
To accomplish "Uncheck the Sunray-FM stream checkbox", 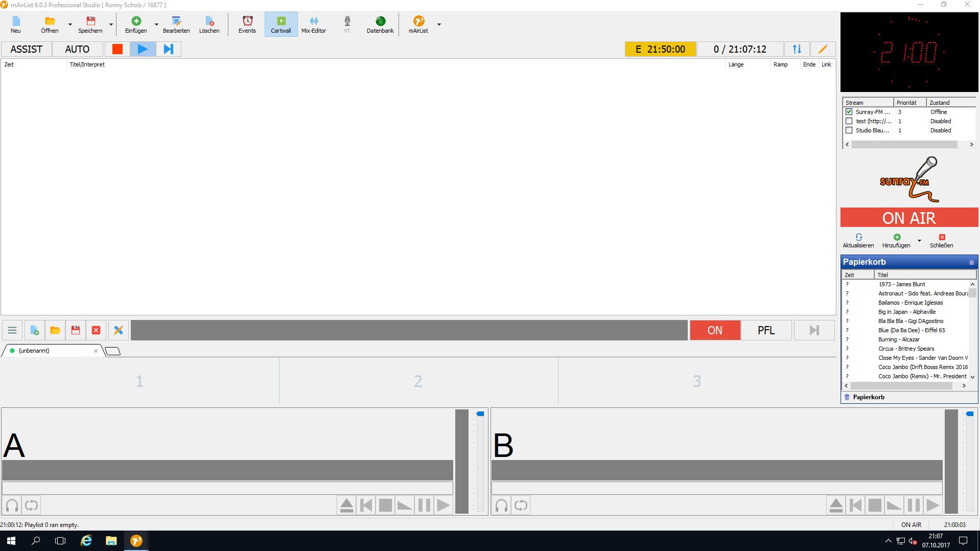I will [849, 112].
